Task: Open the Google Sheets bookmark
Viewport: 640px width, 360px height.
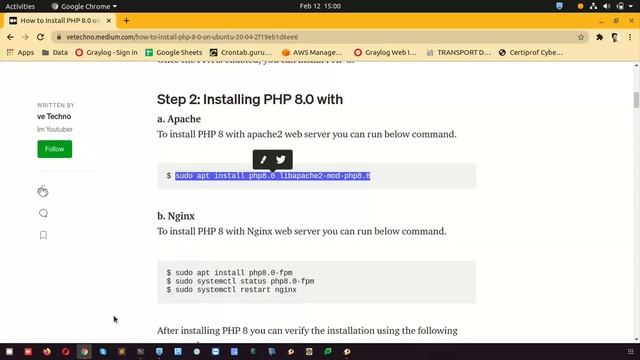Action: (174, 52)
